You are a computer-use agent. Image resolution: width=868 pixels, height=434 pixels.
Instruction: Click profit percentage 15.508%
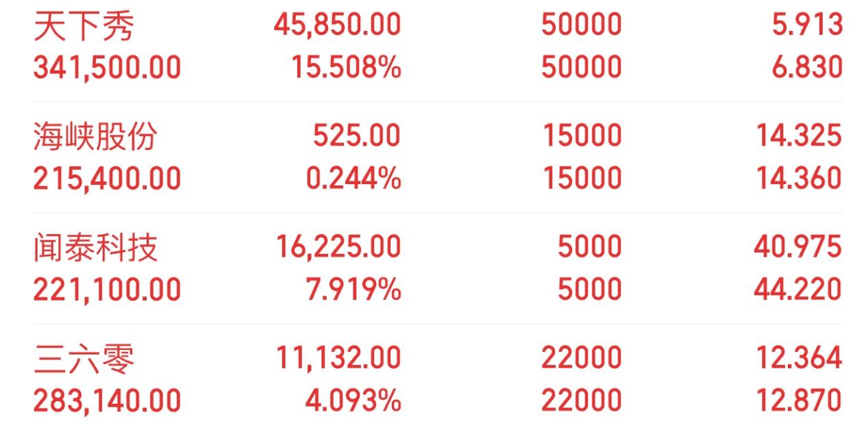point(346,68)
